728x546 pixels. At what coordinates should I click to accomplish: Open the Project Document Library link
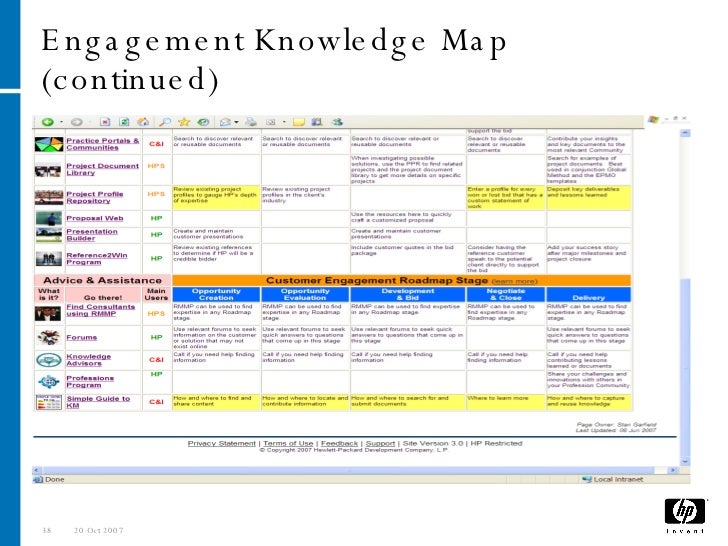(103, 169)
